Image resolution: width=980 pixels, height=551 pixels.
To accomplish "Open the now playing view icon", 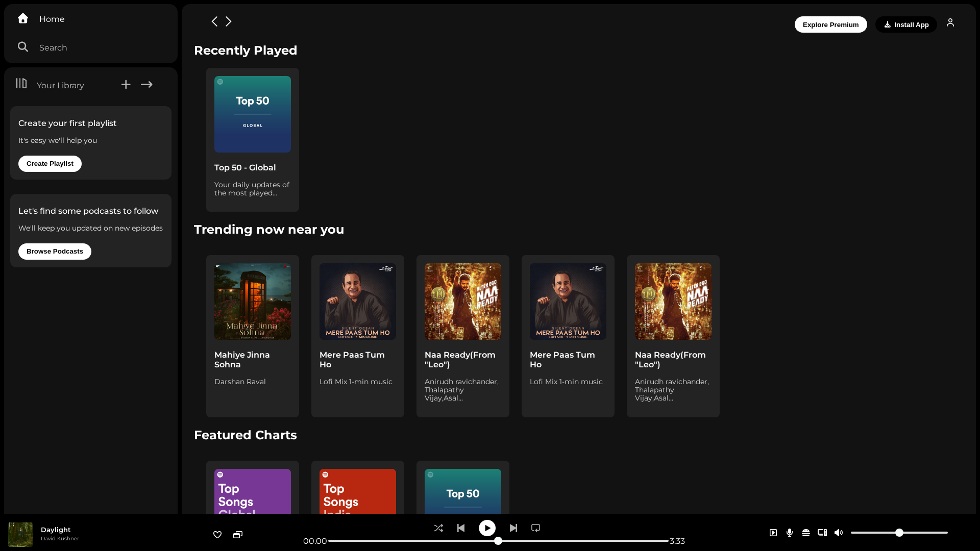I will click(x=773, y=533).
